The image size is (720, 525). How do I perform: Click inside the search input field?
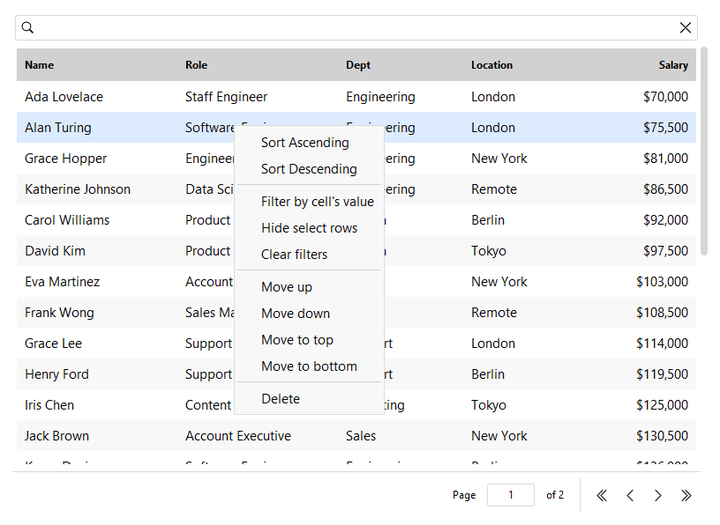(356, 28)
